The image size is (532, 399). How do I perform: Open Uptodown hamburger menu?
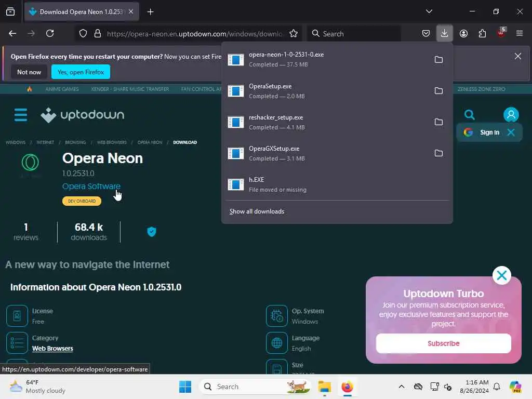pos(21,115)
